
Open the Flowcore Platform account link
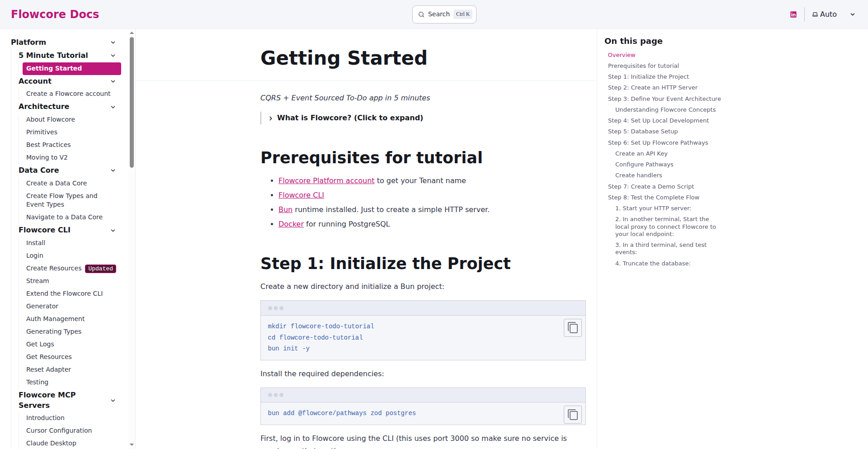point(326,181)
